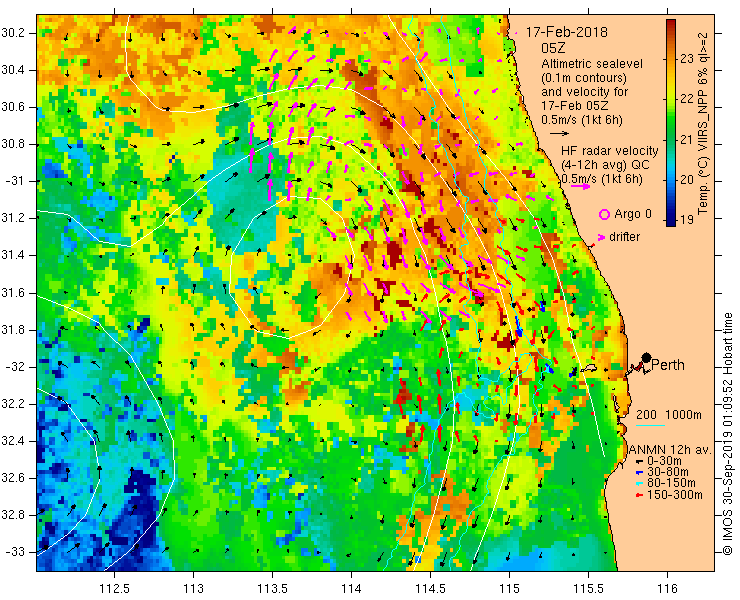Click the 0-30m black ANMN legend marker
The image size is (740, 600).
639,461
